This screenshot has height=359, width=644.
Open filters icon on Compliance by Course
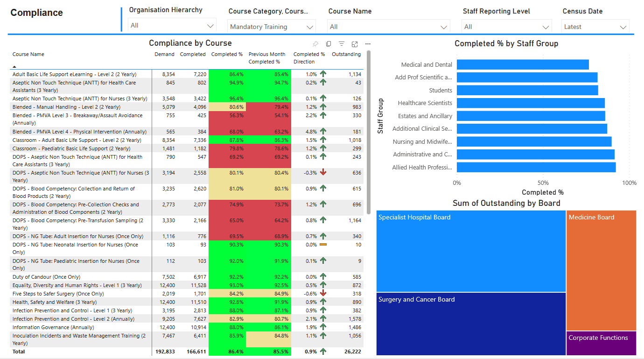pyautogui.click(x=342, y=44)
